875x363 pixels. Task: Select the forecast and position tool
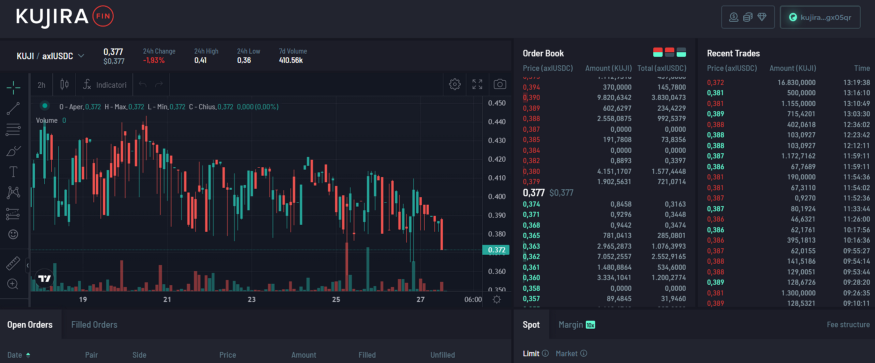pyautogui.click(x=13, y=214)
